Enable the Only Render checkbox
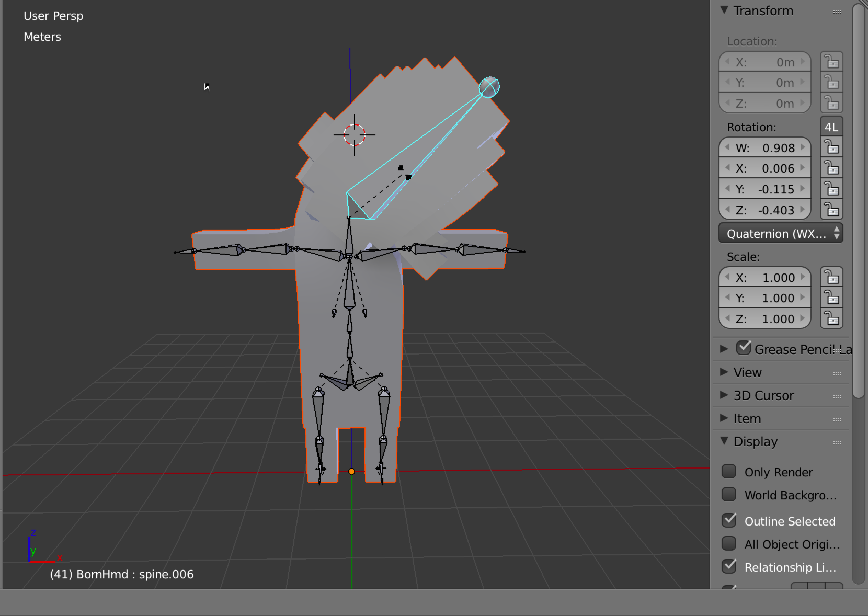This screenshot has height=616, width=868. point(729,471)
